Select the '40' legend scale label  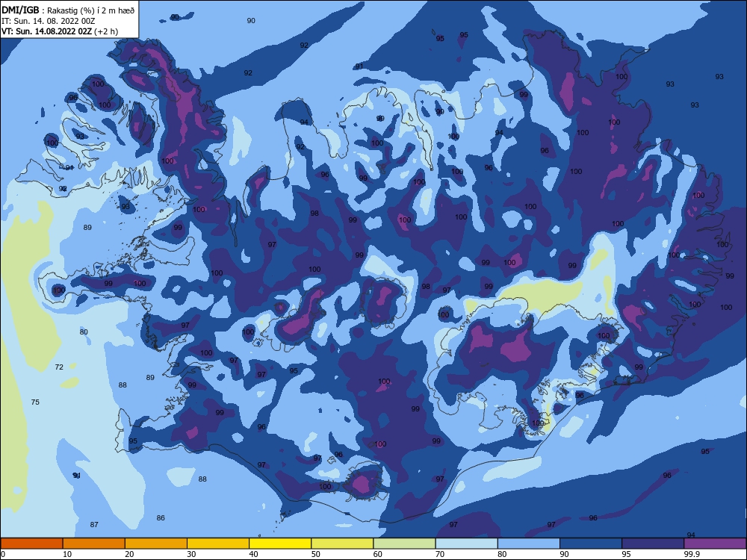253,554
